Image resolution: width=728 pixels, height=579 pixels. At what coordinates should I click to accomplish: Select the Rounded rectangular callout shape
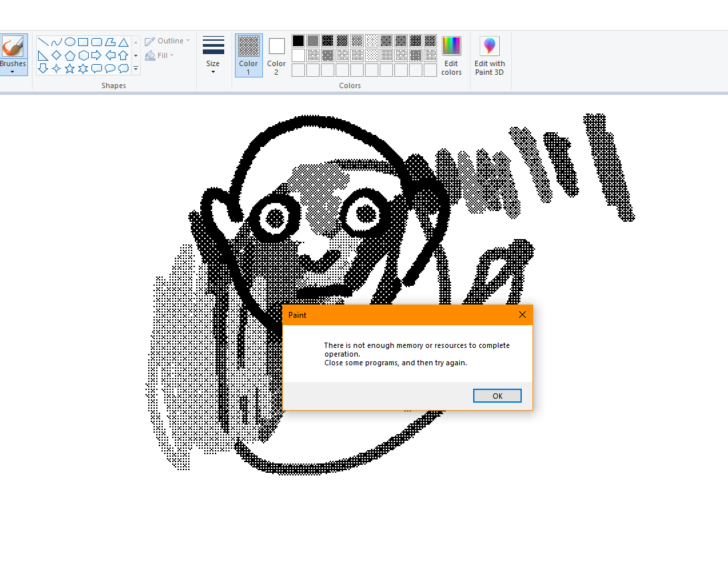[97, 69]
